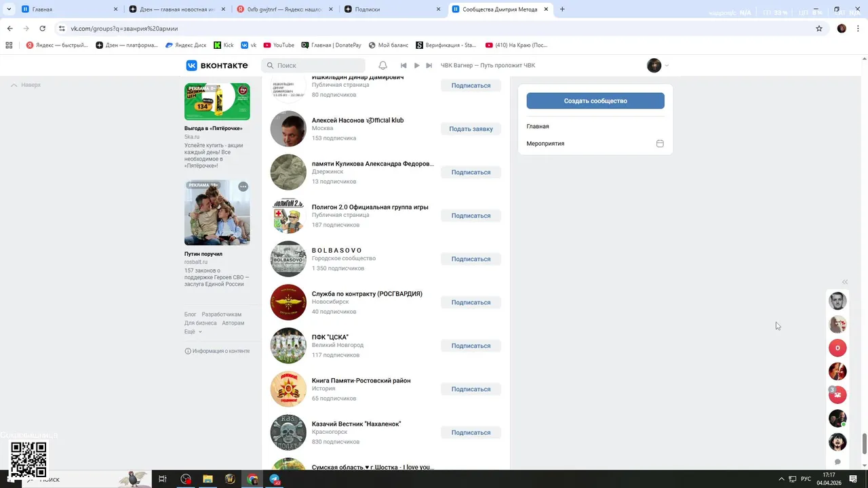This screenshot has height=488, width=868.
Task: Subscribe to Ишкильдин Динар Дамирович page
Action: coord(471,85)
